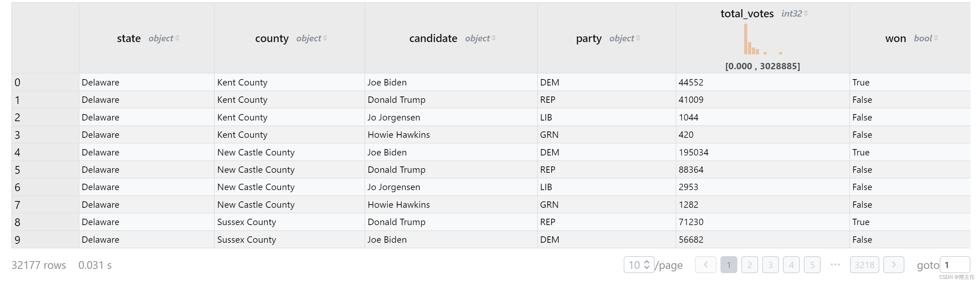Expand the pagination ellipsis for more pages
The height and width of the screenshot is (283, 980).
click(835, 265)
